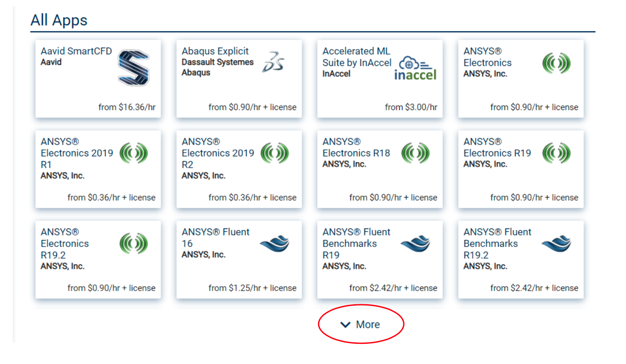Screen dimensions: 626x364
Task: Click the More label text
Action: click(368, 324)
